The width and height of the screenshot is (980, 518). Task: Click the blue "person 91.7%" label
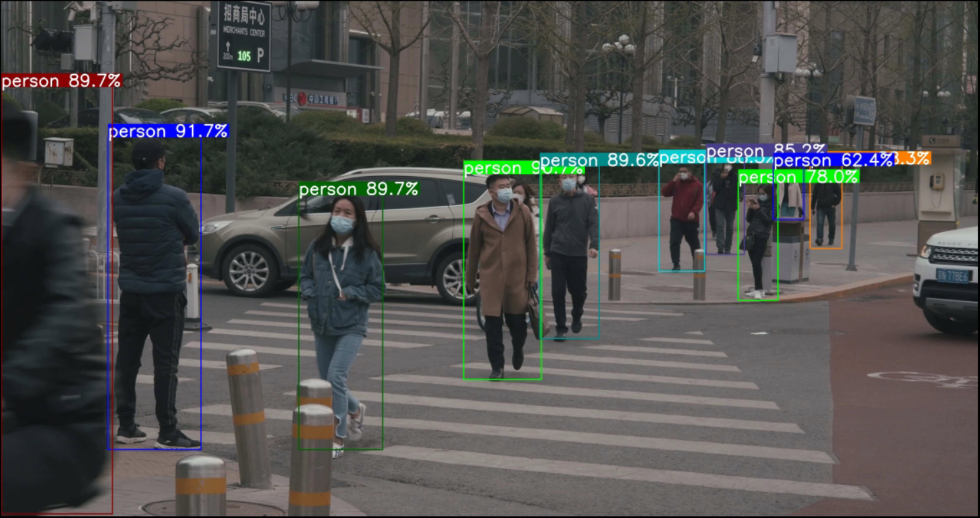168,131
